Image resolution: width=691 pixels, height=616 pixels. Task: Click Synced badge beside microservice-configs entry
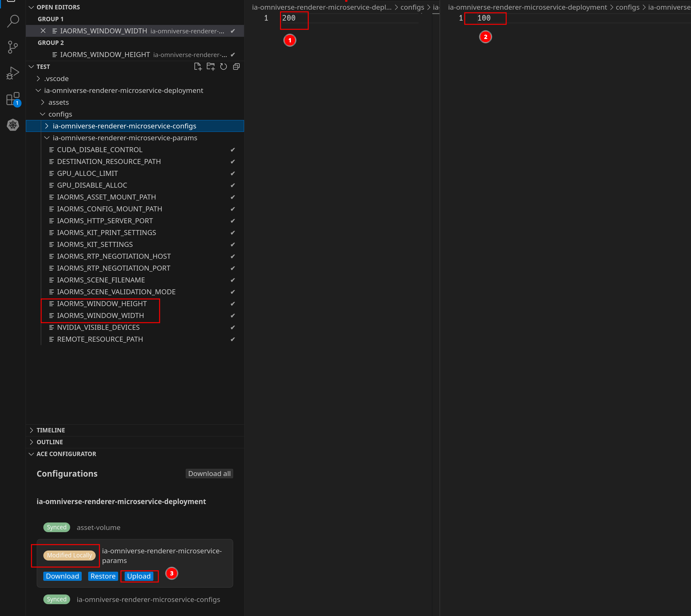[56, 599]
